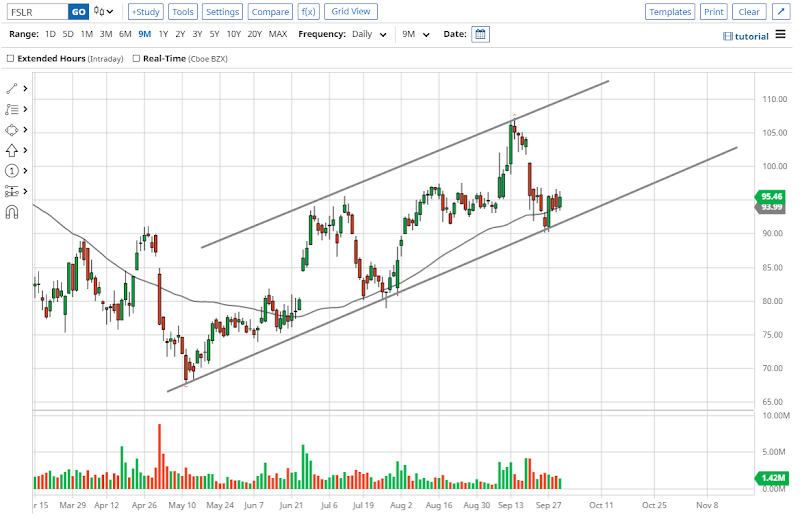Switch range to 3M

coord(106,34)
